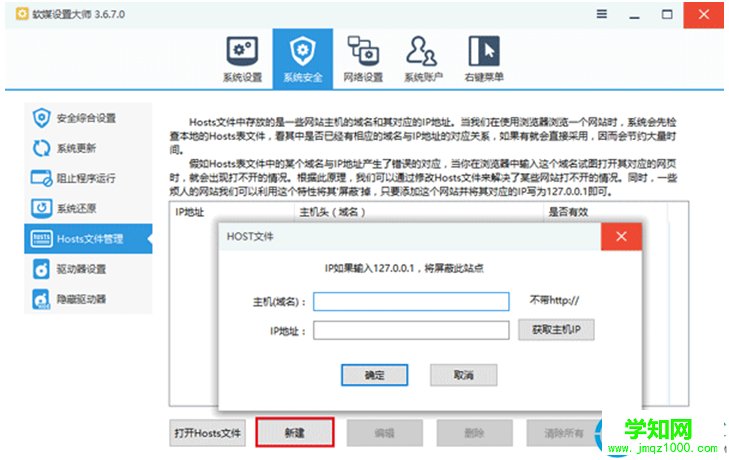Click the 主机头（域名） column header

[x=418, y=212]
